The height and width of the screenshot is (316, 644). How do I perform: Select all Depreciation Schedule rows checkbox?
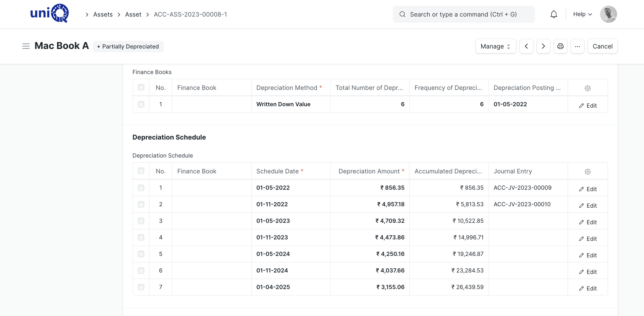click(x=141, y=171)
